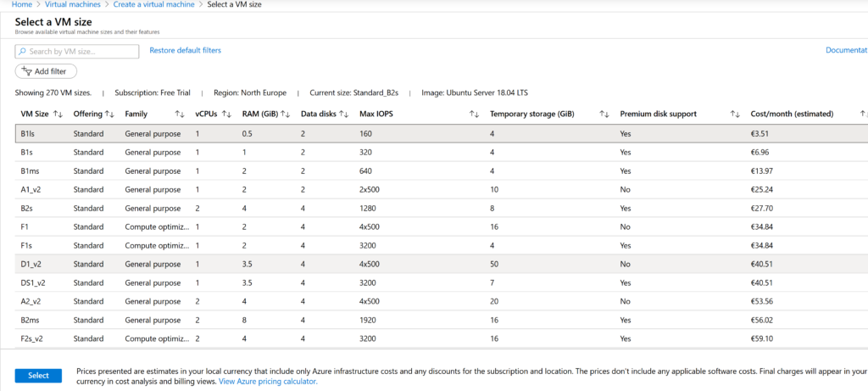868x391 pixels.
Task: Click the €59.10 cost cell
Action: pyautogui.click(x=762, y=338)
